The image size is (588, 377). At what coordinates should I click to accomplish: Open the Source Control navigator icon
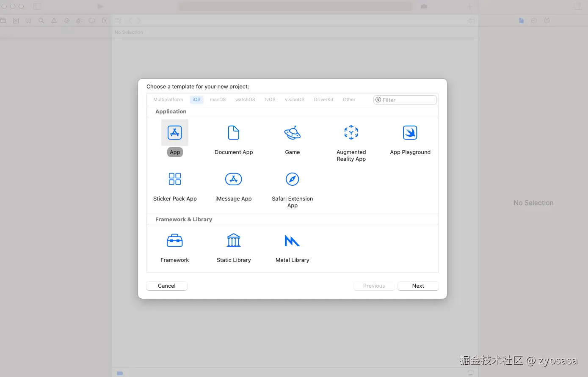click(16, 20)
